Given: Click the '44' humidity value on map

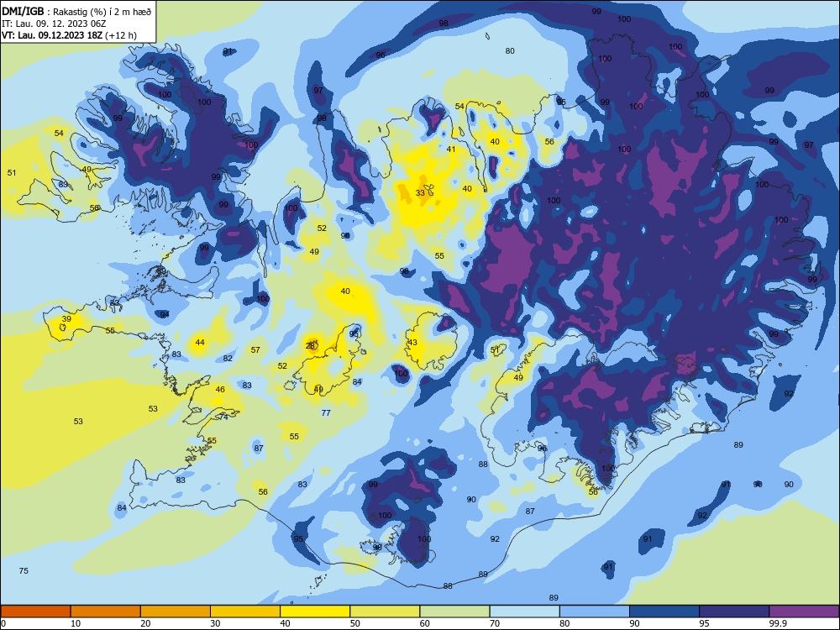Looking at the screenshot, I should 200,343.
